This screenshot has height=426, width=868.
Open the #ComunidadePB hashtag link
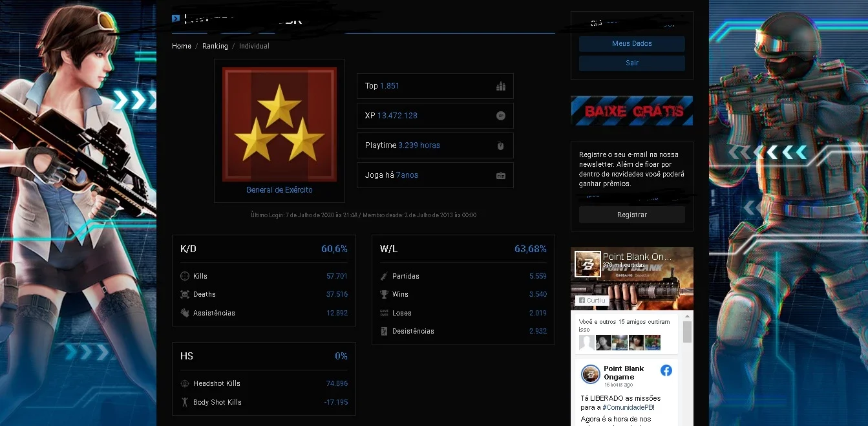point(630,407)
